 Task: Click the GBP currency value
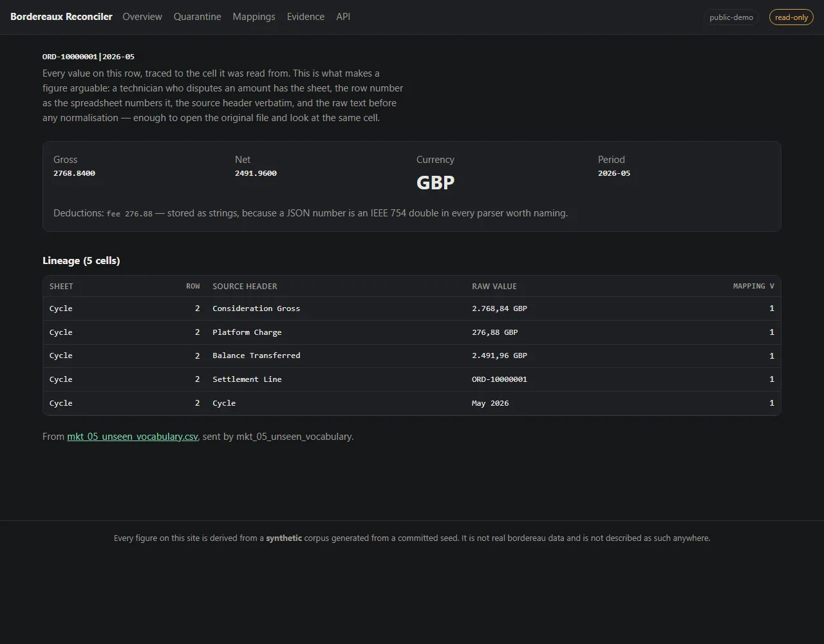tap(436, 182)
